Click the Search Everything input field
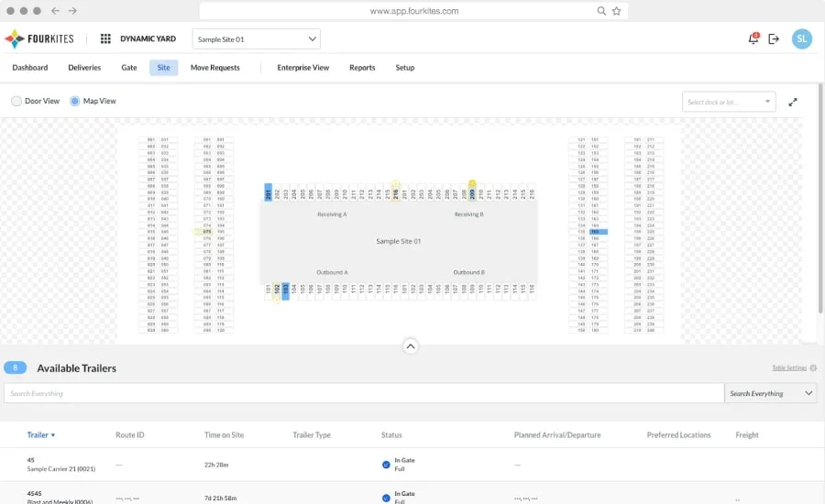 pyautogui.click(x=363, y=393)
